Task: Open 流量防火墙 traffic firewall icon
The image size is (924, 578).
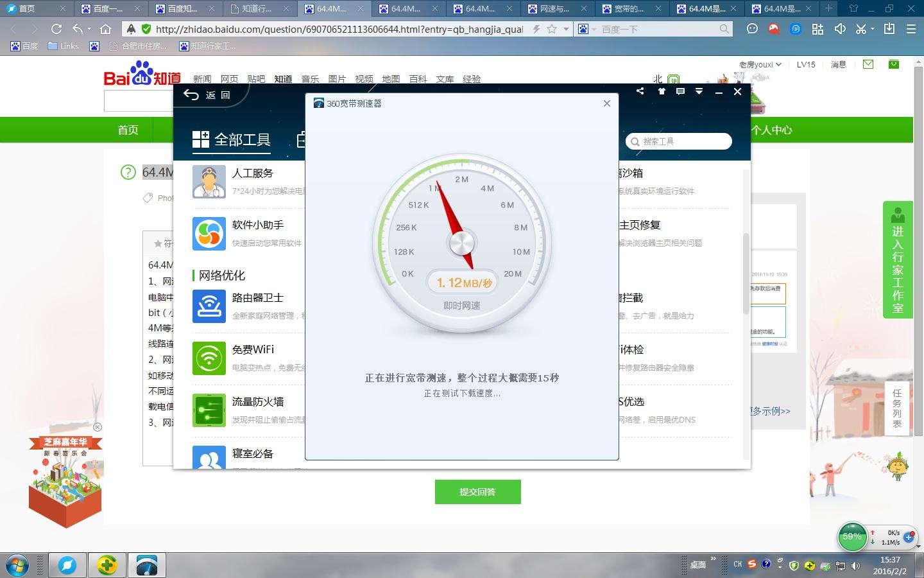Action: [209, 410]
